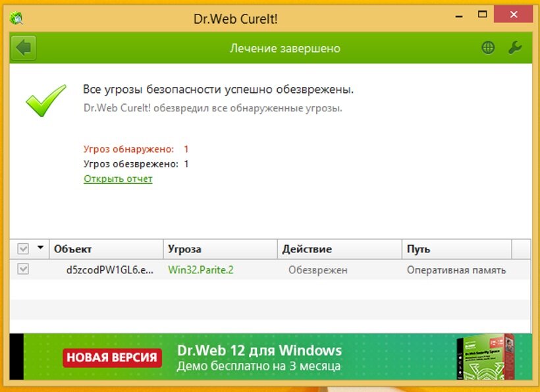
Task: Open the language globe menu
Action: 488,47
